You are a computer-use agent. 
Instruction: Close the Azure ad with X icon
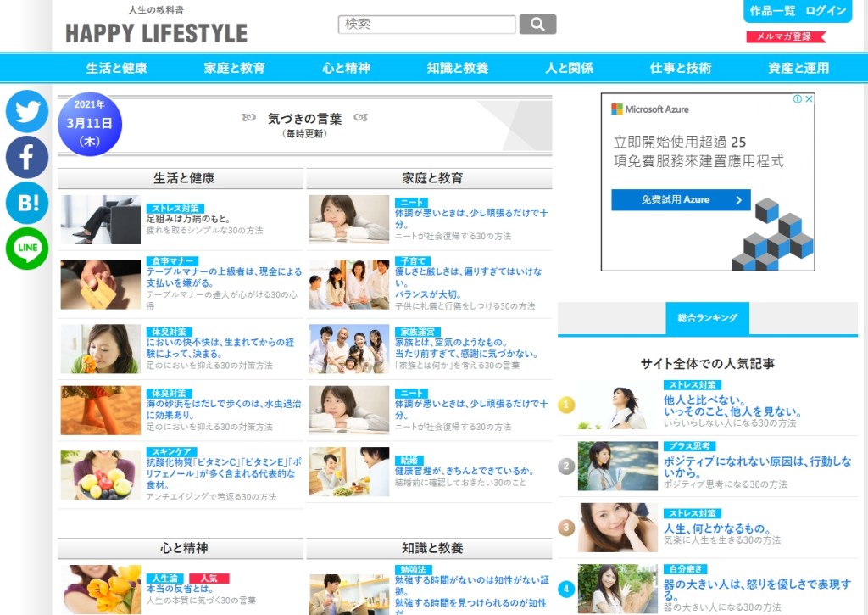[x=809, y=99]
